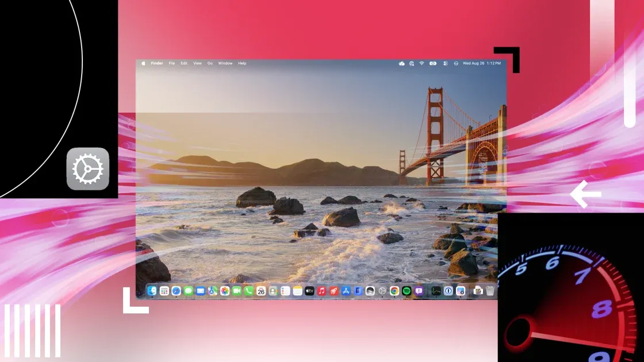Click the cloud status icon in menu bar

click(x=402, y=63)
